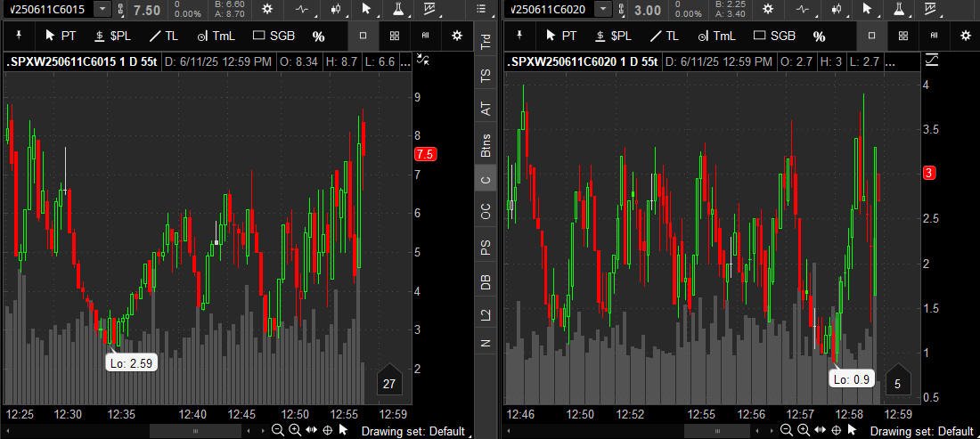Select the crosshair pan icon on left chart
This screenshot has height=439, width=980.
pos(327,430)
